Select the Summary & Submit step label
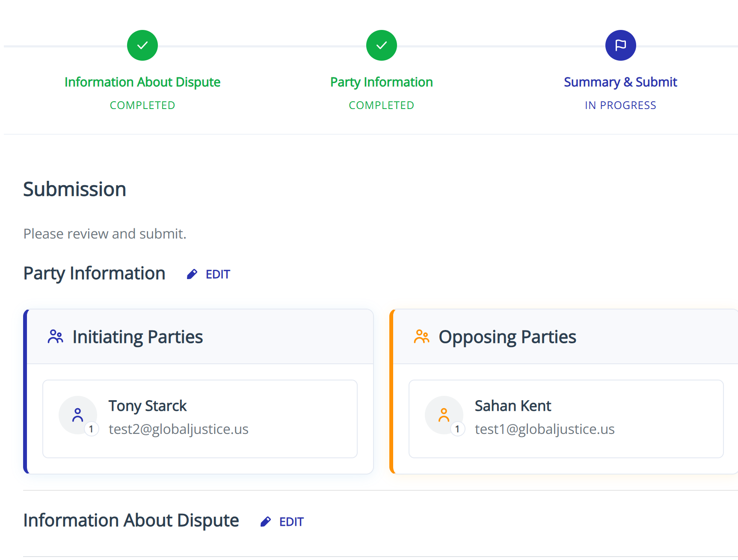This screenshot has width=738, height=560. (620, 82)
